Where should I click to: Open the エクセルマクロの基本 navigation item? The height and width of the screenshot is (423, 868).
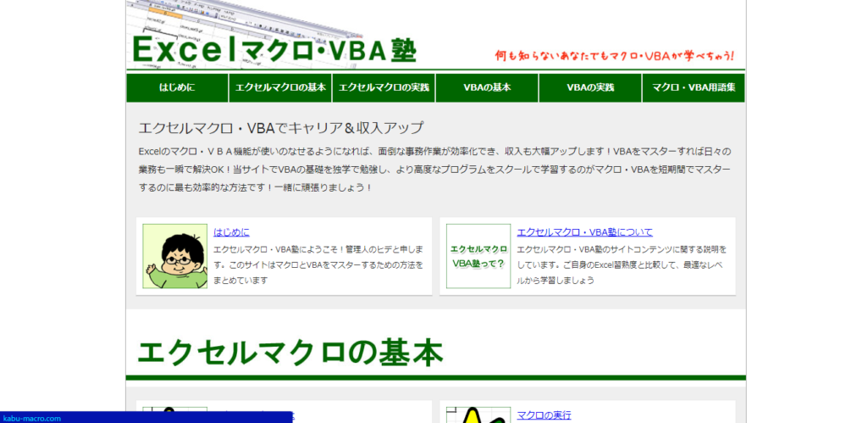[280, 87]
